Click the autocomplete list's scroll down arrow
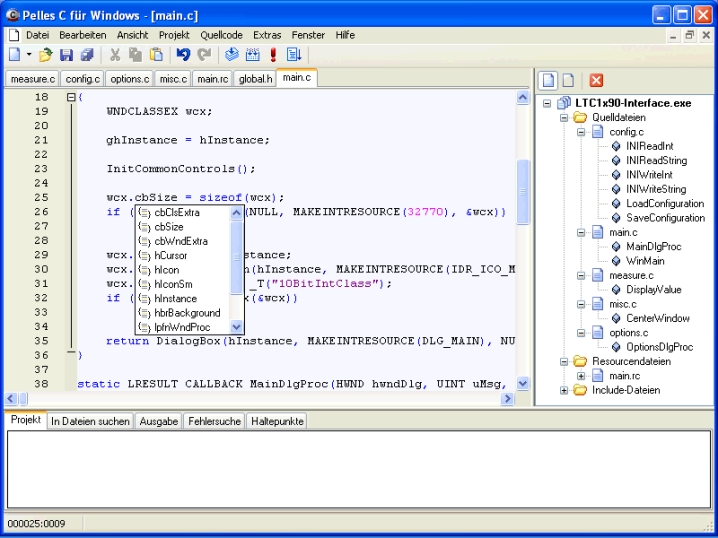Image resolution: width=718 pixels, height=538 pixels. (237, 326)
